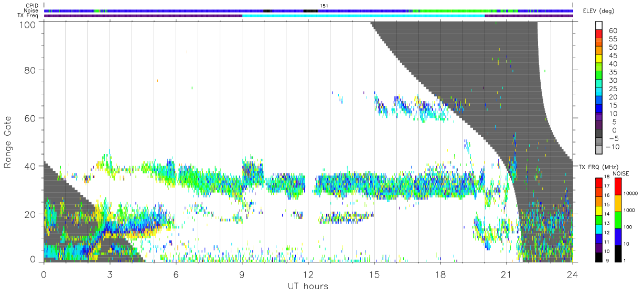Click ELEV colorbar label "55"
The height and width of the screenshot is (297, 644).
tap(613, 39)
